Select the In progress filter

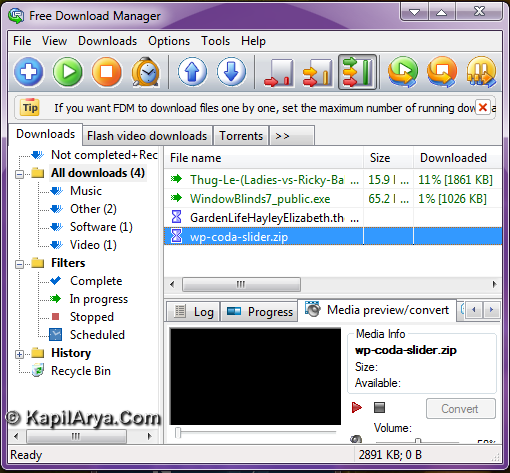(x=99, y=299)
